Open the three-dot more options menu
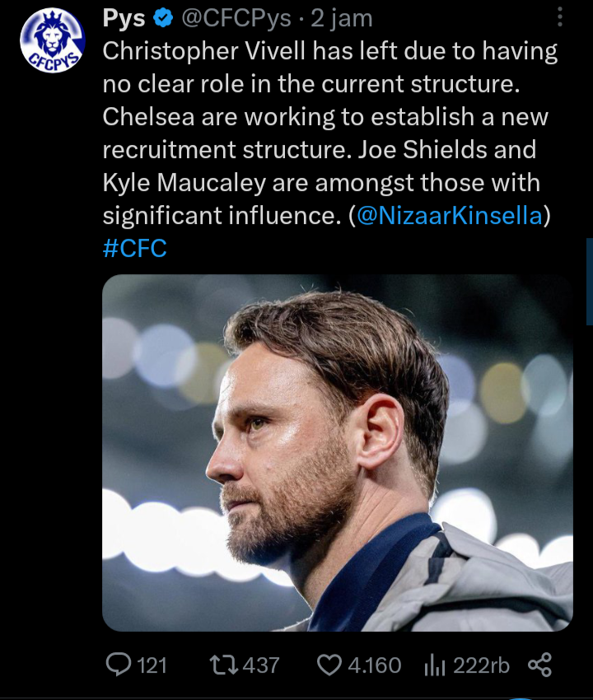This screenshot has width=593, height=700. [560, 17]
